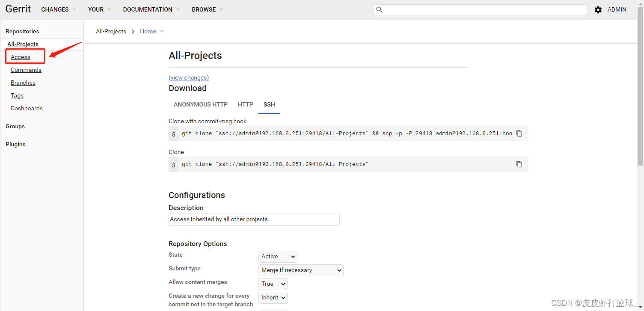Open the Inherit dropdown for new change

click(x=273, y=298)
